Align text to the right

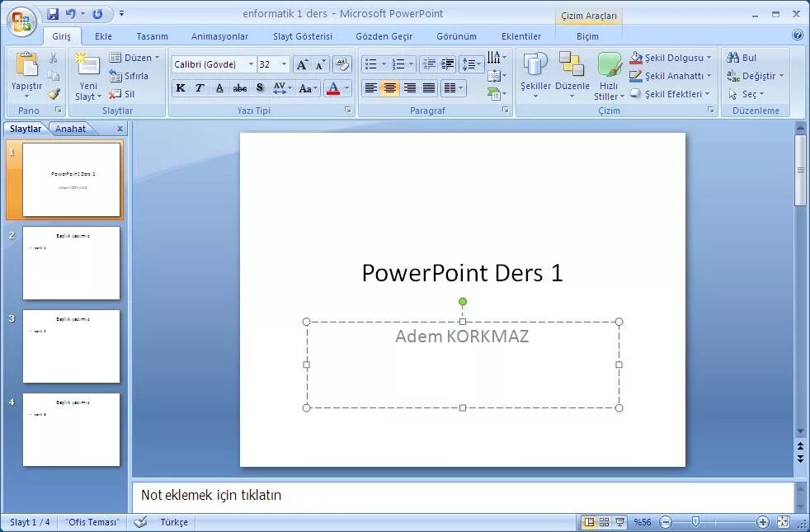(x=410, y=88)
